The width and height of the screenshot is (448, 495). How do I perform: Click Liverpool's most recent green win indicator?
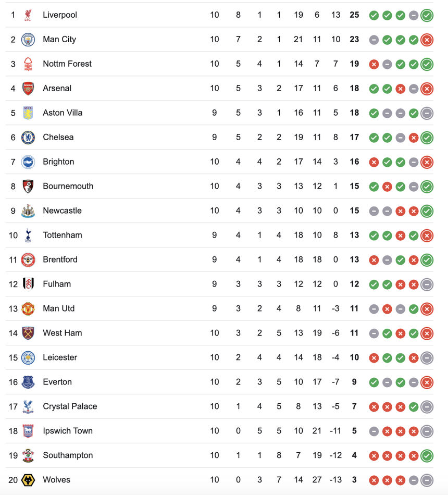(427, 15)
